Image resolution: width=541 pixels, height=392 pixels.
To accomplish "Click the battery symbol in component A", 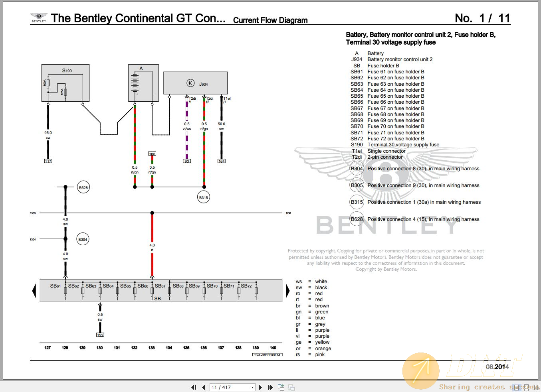I will pyautogui.click(x=135, y=84).
